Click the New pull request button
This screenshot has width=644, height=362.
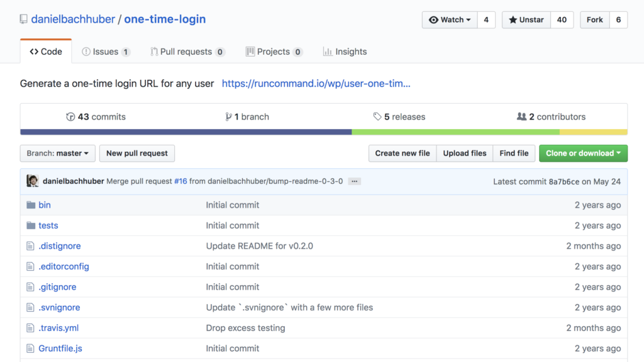coord(137,153)
